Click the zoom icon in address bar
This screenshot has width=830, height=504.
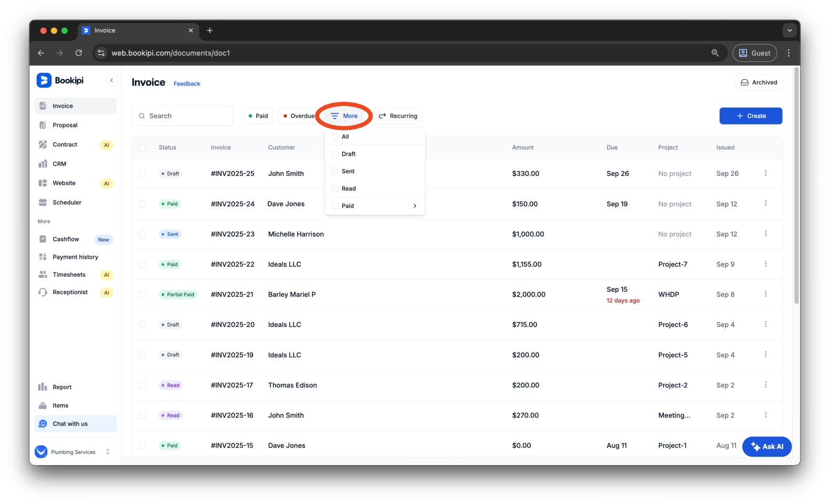tap(715, 53)
